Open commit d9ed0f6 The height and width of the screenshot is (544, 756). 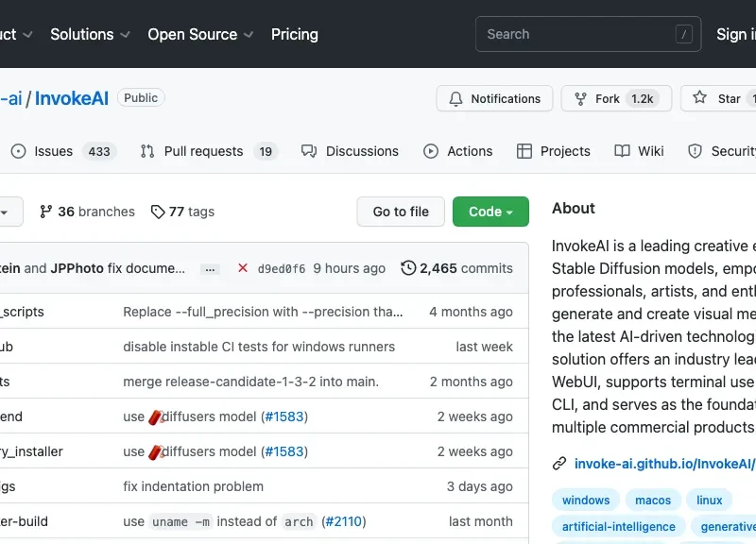(282, 269)
